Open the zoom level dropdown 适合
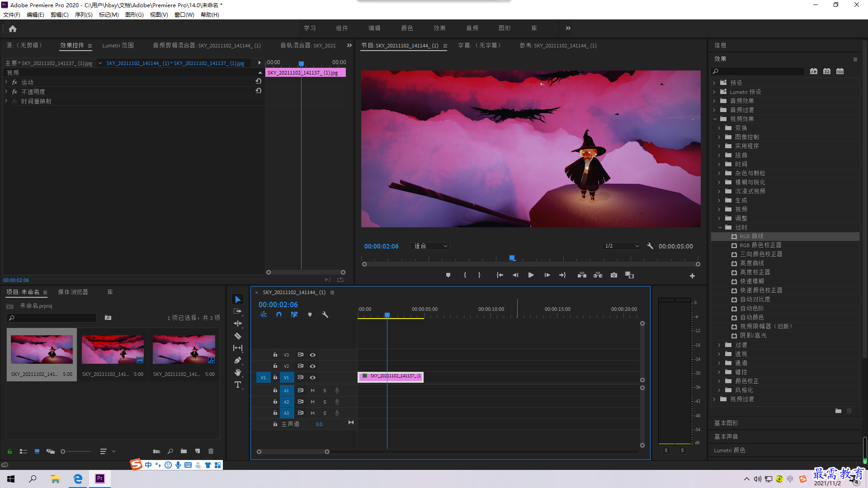The image size is (868, 488). point(429,246)
